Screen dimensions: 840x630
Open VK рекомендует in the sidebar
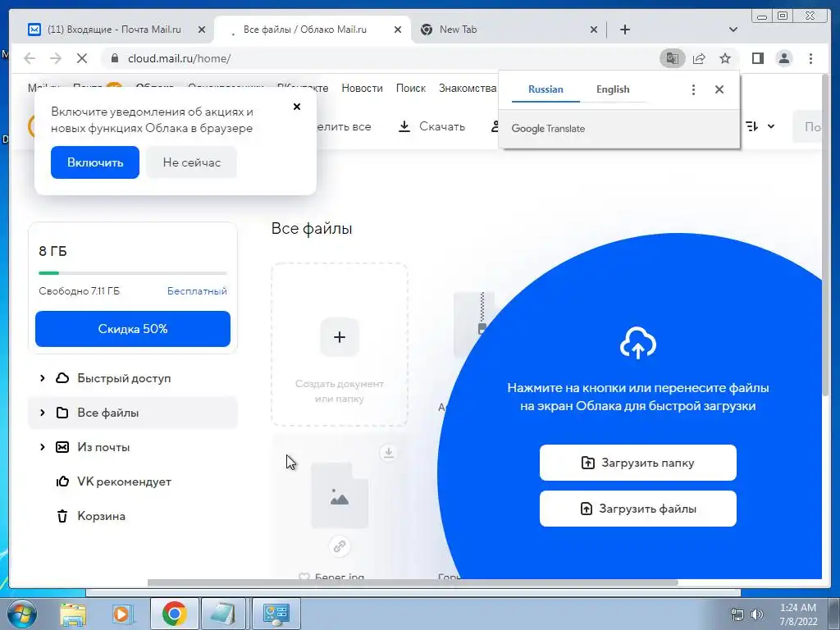[x=124, y=481]
